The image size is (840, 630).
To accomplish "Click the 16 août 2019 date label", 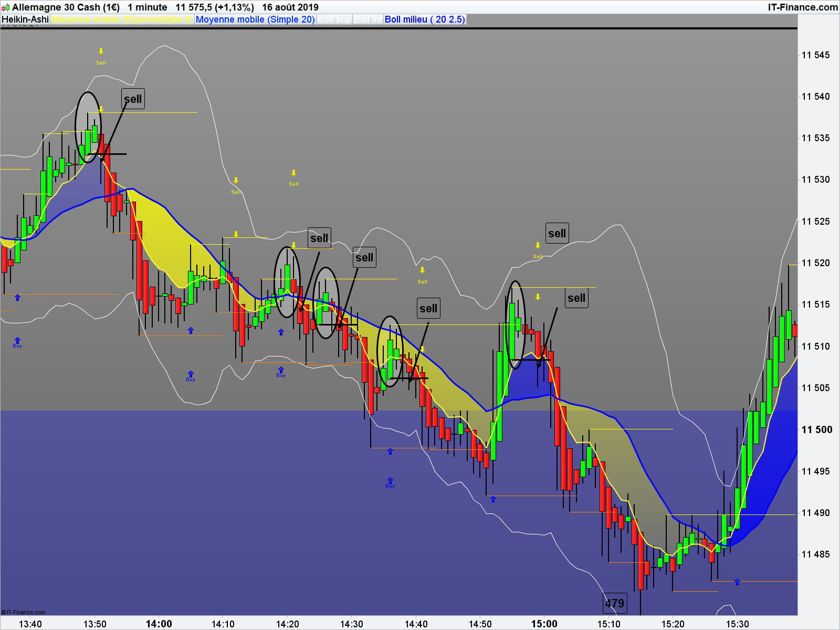I will pyautogui.click(x=290, y=7).
